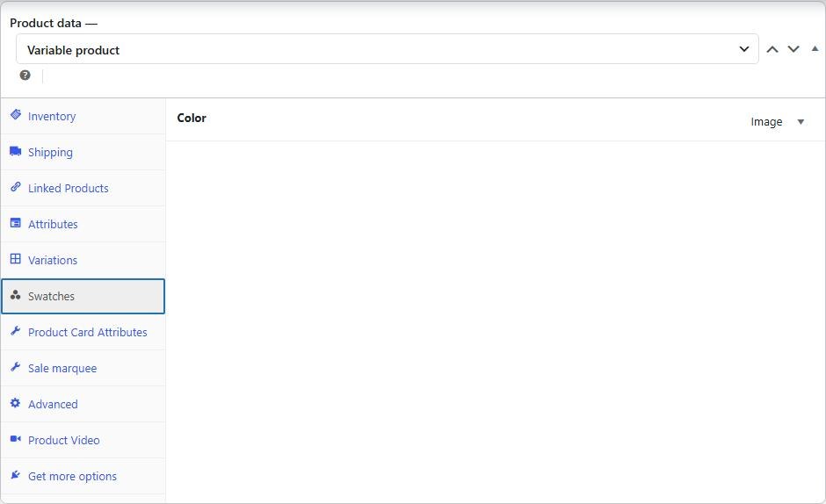Click the Inventory tag icon
The image size is (826, 504).
pyautogui.click(x=16, y=114)
